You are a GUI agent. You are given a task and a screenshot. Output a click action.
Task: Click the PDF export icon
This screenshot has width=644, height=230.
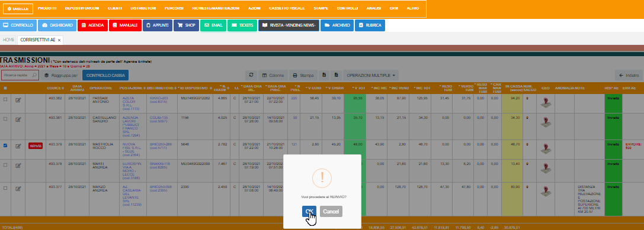[336, 76]
